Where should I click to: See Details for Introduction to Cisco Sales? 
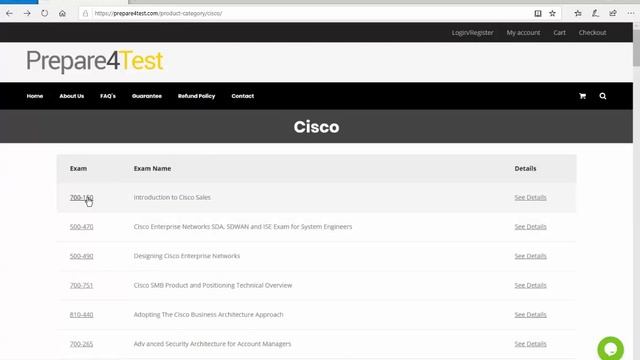pos(530,197)
